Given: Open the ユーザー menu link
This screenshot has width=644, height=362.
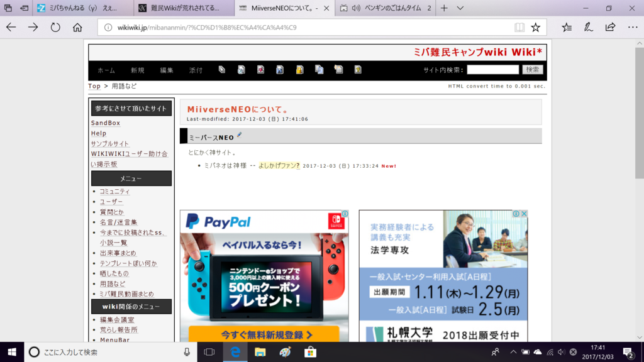Looking at the screenshot, I should (111, 202).
